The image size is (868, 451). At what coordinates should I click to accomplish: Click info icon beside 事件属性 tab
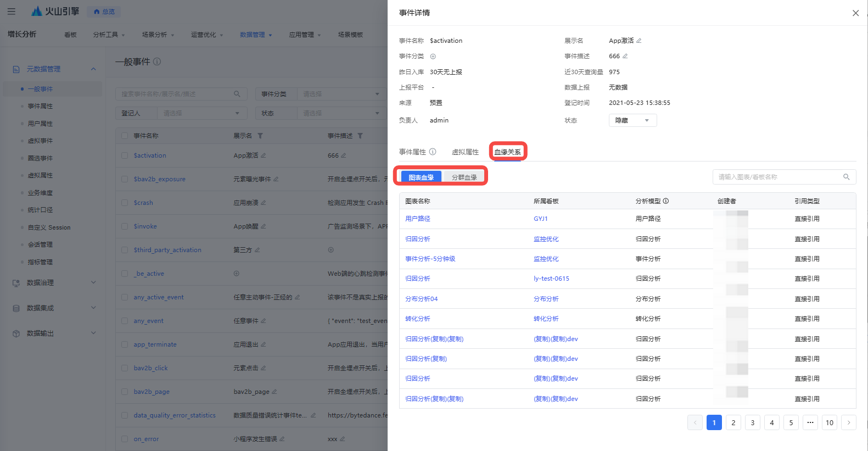coord(433,152)
